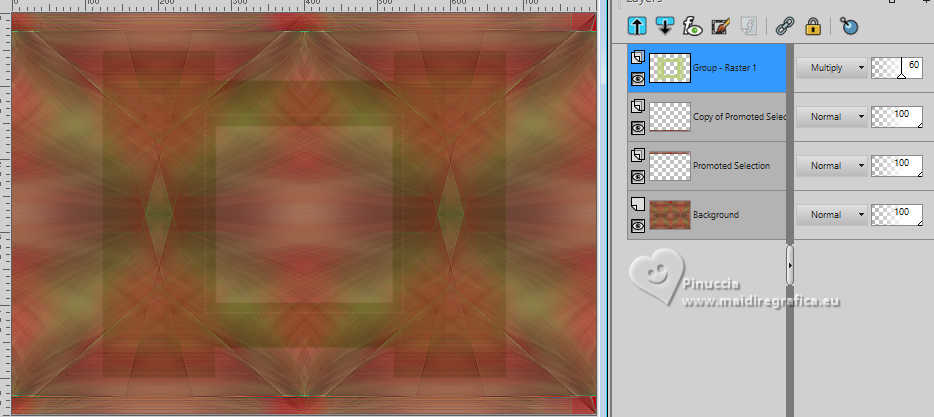Screen dimensions: 934x417
Task: Open blend mode dropdown for Copy of Promoted Selection
Action: coord(832,117)
